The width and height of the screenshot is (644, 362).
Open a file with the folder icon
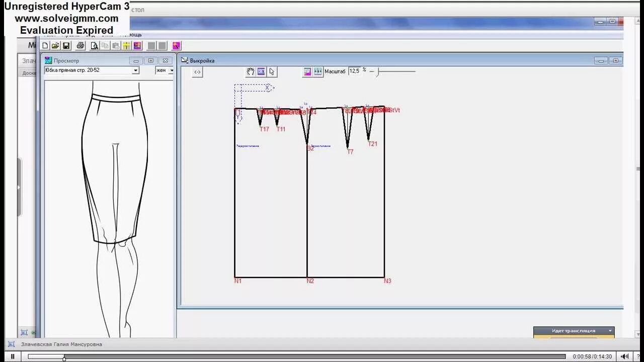55,46
